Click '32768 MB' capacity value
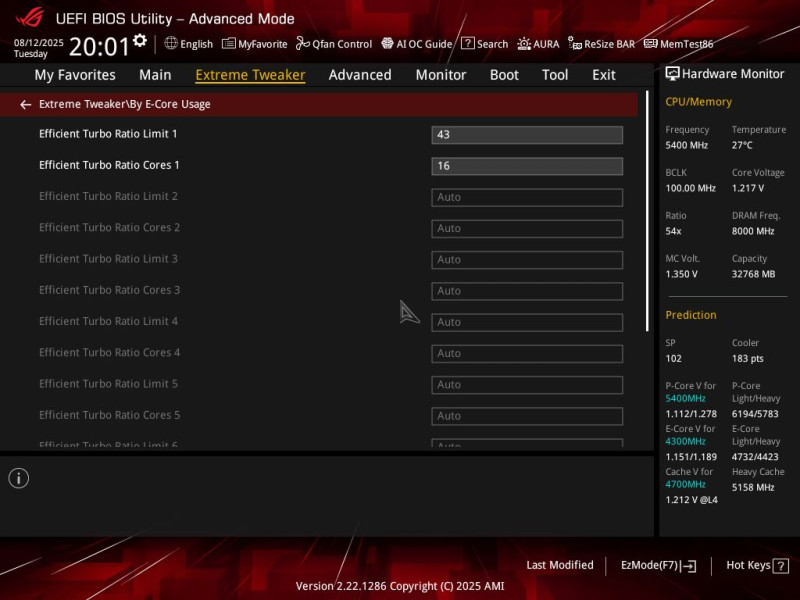 [753, 274]
